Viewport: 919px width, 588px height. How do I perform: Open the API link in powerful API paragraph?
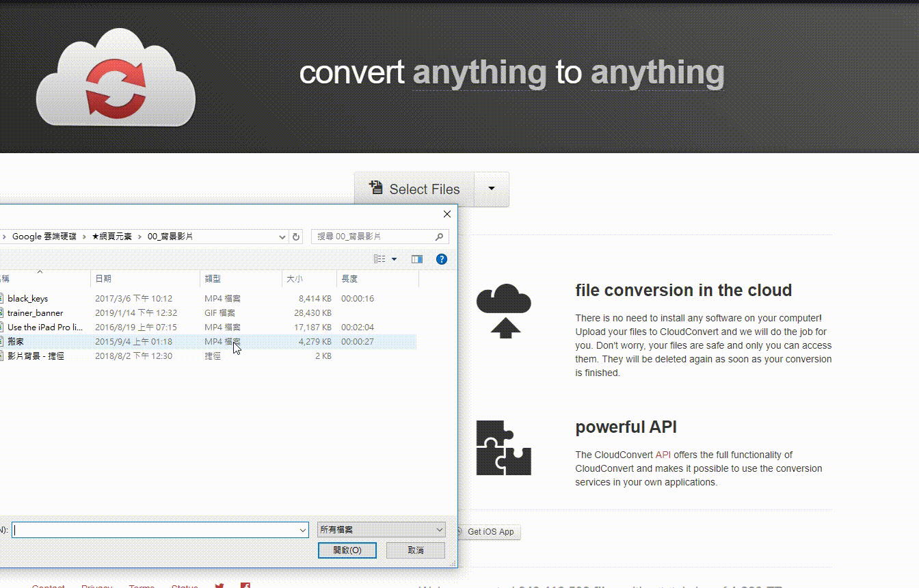(x=663, y=455)
